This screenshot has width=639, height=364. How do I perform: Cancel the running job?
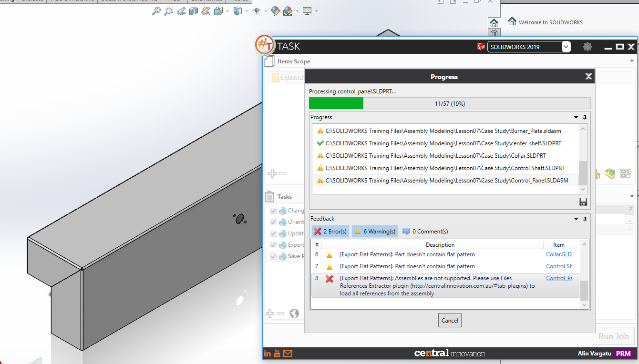coord(450,321)
